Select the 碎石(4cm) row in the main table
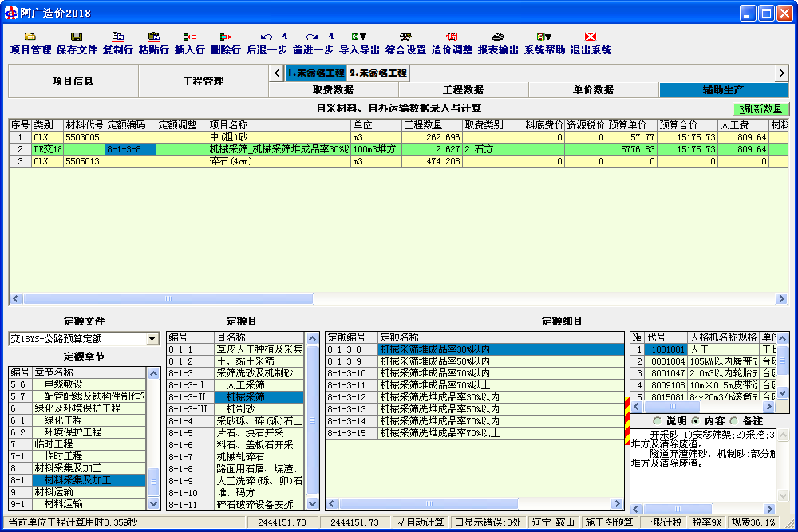This screenshot has width=798, height=532. point(399,161)
